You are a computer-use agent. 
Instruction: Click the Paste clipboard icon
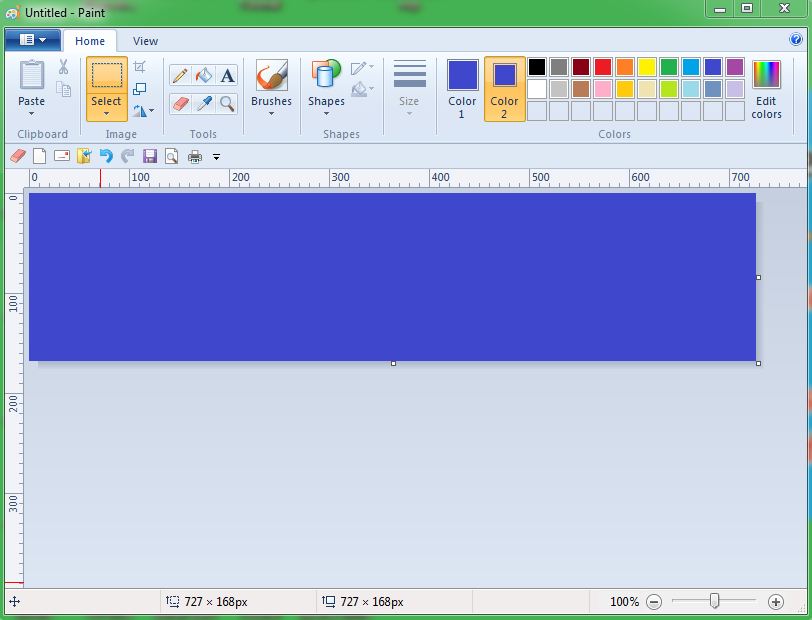[32, 75]
